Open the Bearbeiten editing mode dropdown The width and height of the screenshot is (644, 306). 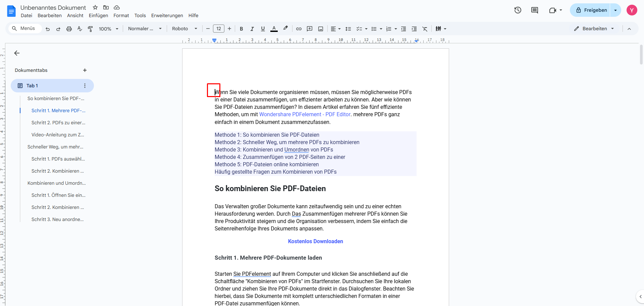tap(594, 29)
